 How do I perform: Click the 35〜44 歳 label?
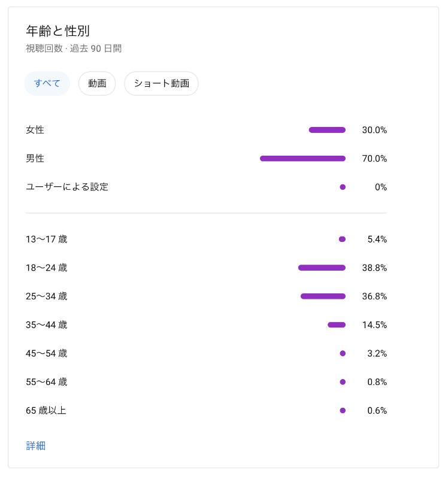click(x=47, y=325)
